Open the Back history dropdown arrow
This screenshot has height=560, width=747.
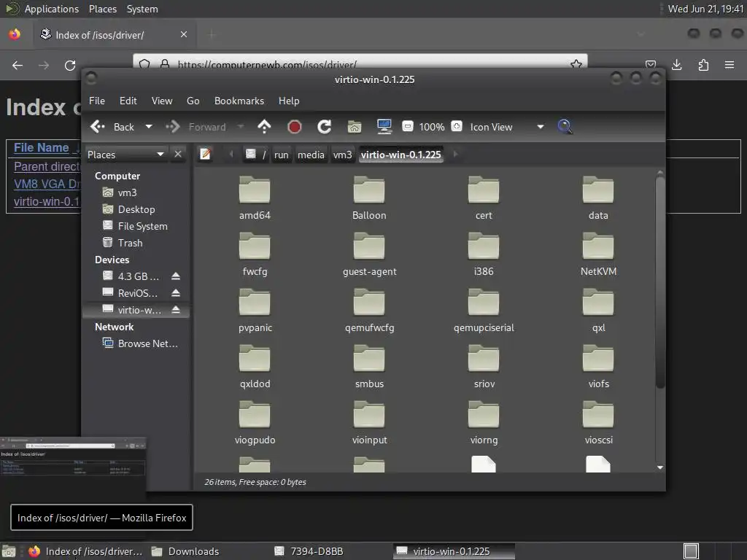point(149,127)
